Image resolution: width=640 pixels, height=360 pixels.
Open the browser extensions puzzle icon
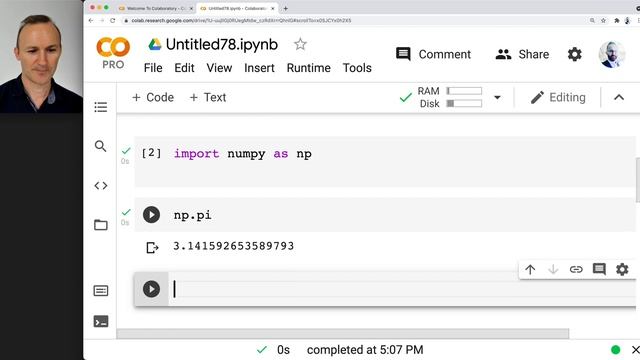[616, 20]
